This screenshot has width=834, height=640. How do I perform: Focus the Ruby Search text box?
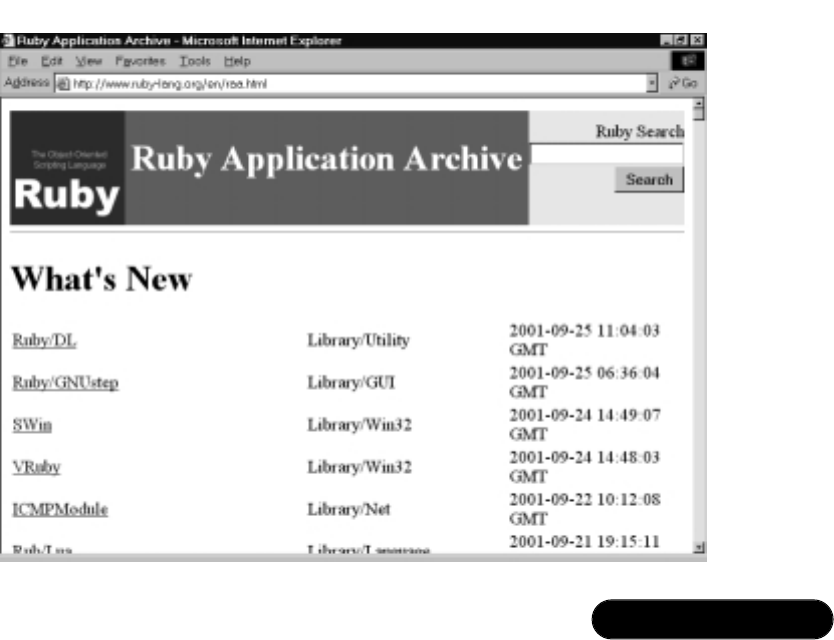[x=607, y=154]
